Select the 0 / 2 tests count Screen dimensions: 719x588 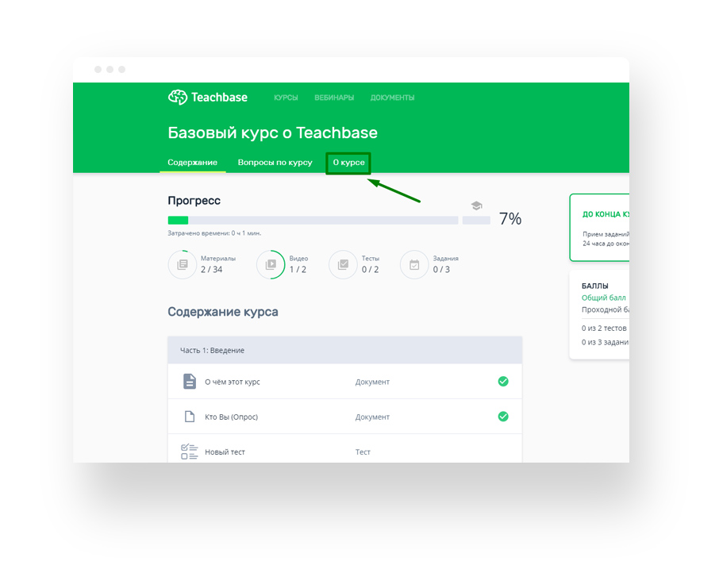tap(370, 270)
